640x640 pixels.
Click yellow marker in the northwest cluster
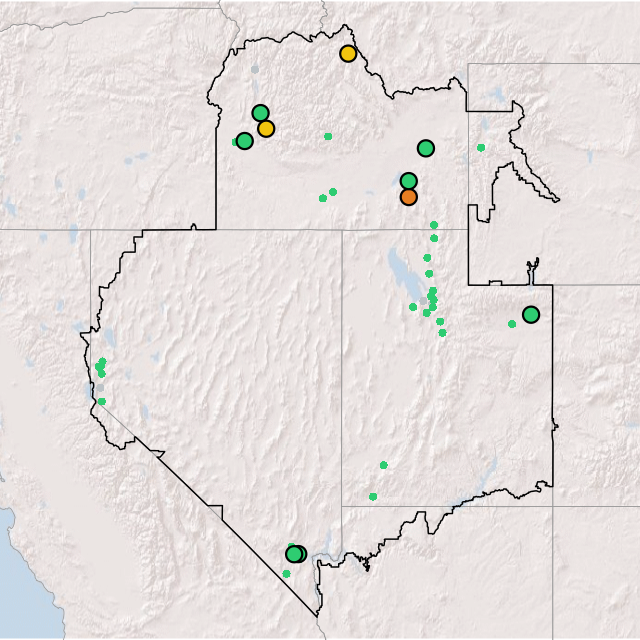click(x=266, y=128)
